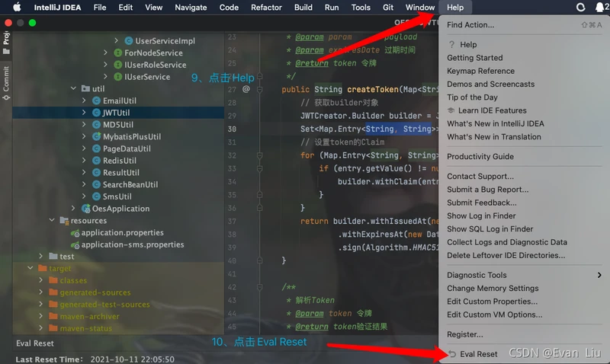Select the MD5Util class in tree
610x364 pixels.
117,125
